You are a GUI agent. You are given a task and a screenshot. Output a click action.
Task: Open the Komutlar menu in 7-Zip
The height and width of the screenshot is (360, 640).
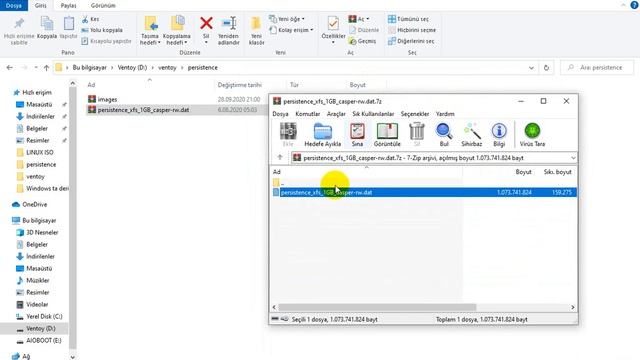(x=307, y=114)
